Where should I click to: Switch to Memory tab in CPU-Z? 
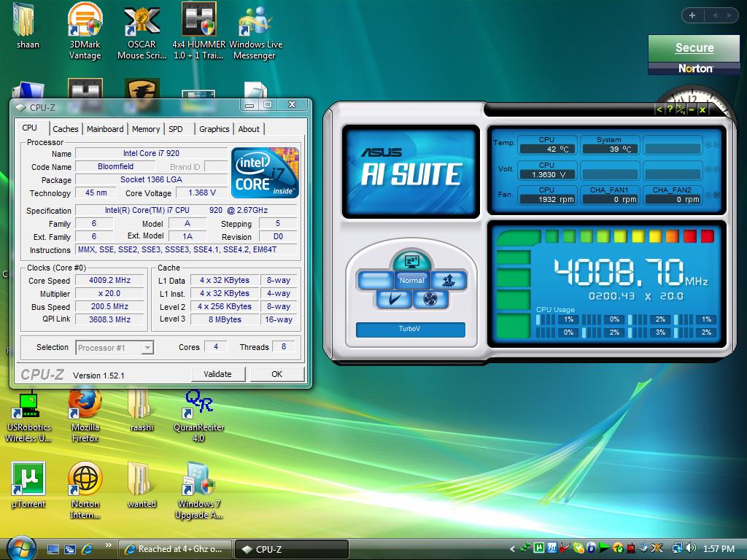coord(146,129)
